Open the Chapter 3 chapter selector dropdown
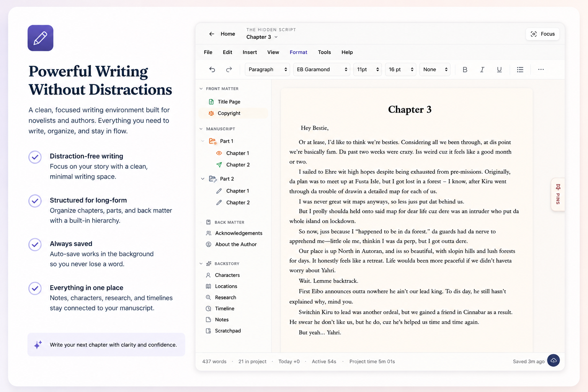 point(262,37)
